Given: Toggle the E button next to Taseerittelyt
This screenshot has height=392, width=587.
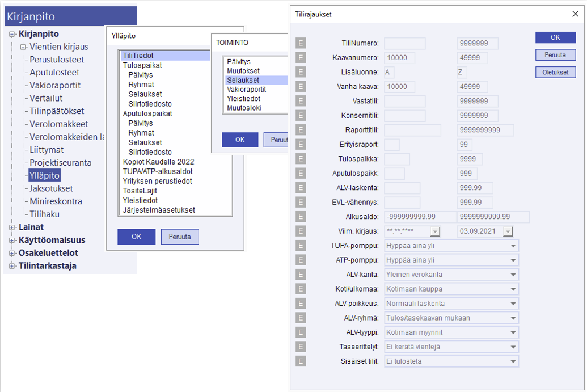Looking at the screenshot, I should click(301, 347).
